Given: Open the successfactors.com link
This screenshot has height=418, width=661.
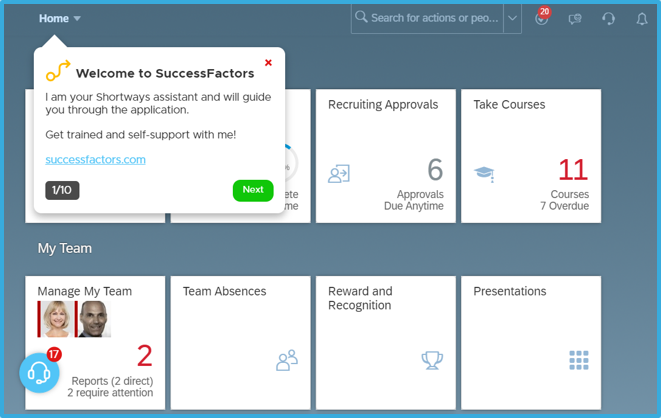Looking at the screenshot, I should tap(95, 159).
